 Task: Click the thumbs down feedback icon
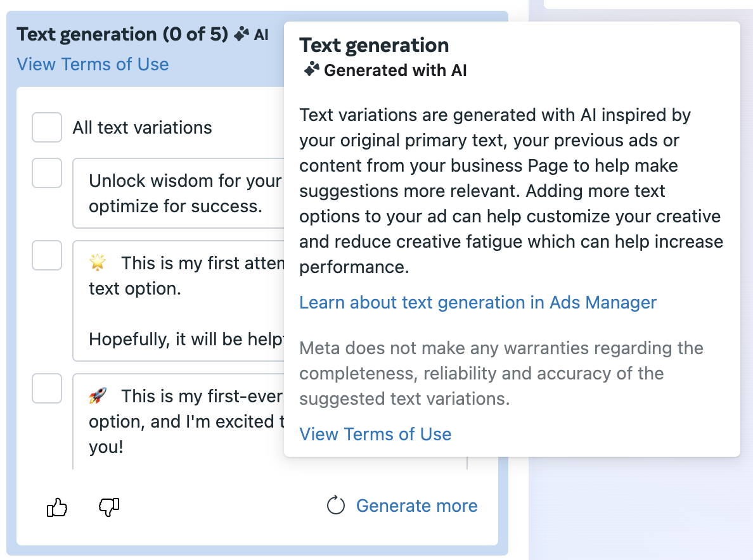click(x=109, y=507)
